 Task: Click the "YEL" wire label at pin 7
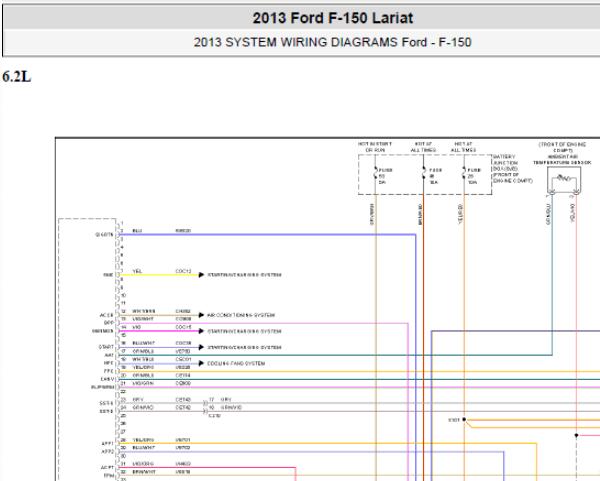pos(137,271)
